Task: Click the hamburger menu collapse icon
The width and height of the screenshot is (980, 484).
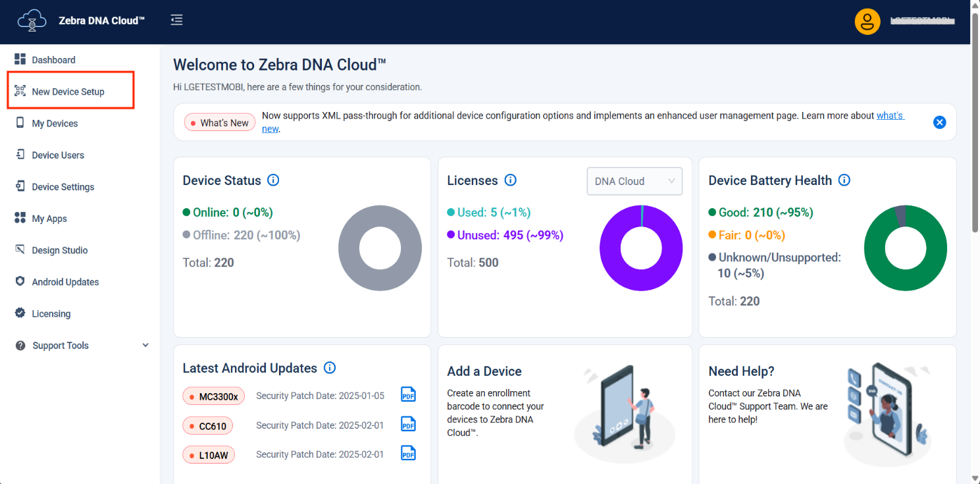Action: click(x=176, y=20)
